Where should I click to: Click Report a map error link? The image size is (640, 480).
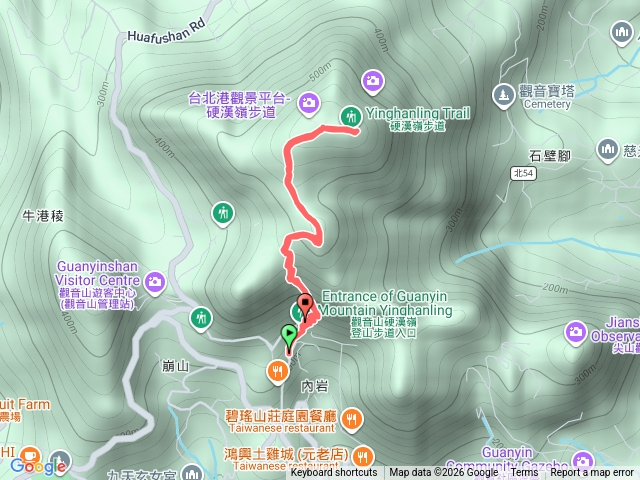(591, 473)
